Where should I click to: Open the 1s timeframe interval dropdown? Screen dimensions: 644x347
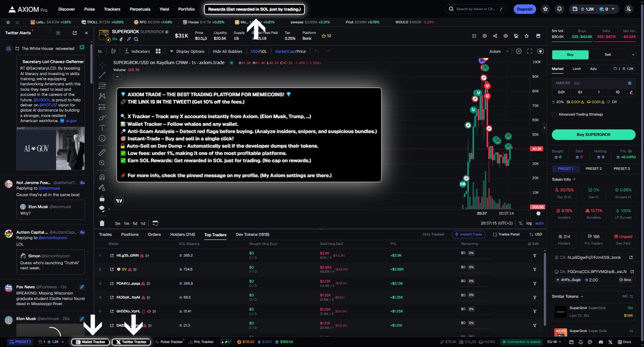click(100, 52)
